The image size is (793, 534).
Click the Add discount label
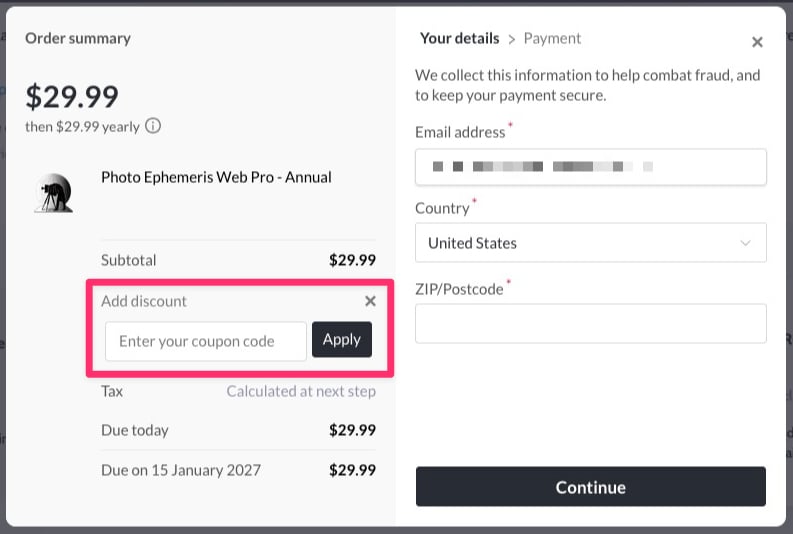tap(144, 301)
